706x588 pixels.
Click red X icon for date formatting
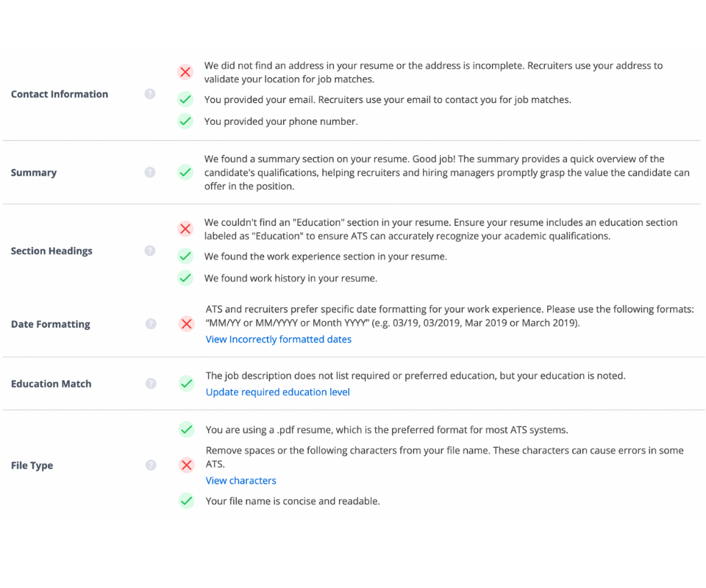click(186, 323)
